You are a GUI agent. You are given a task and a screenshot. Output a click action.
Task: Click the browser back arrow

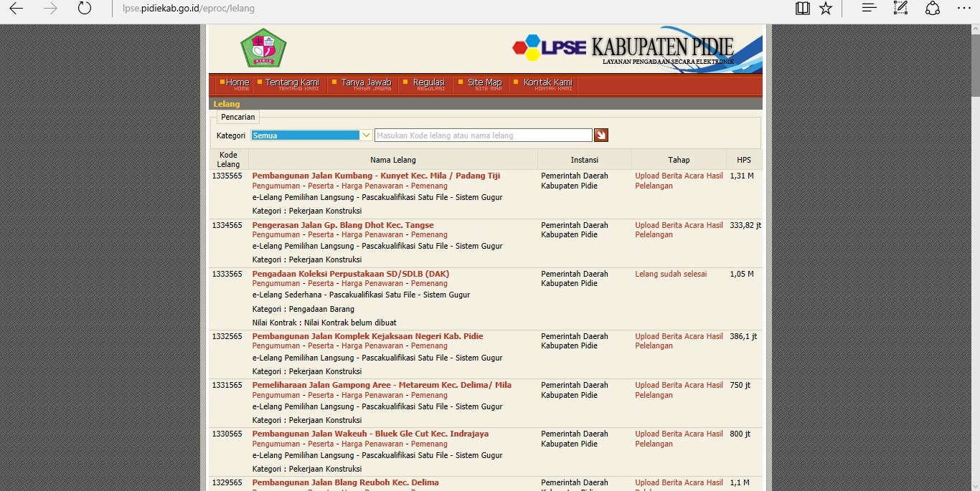click(16, 9)
